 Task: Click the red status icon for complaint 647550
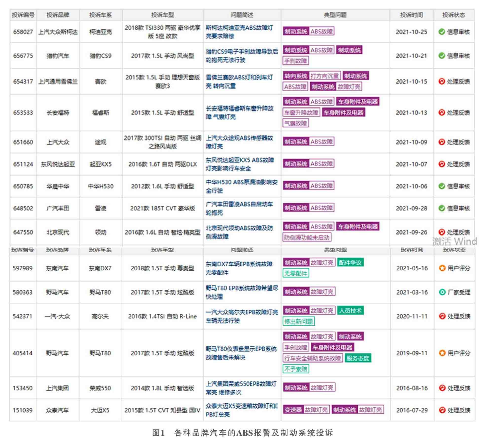coord(442,232)
